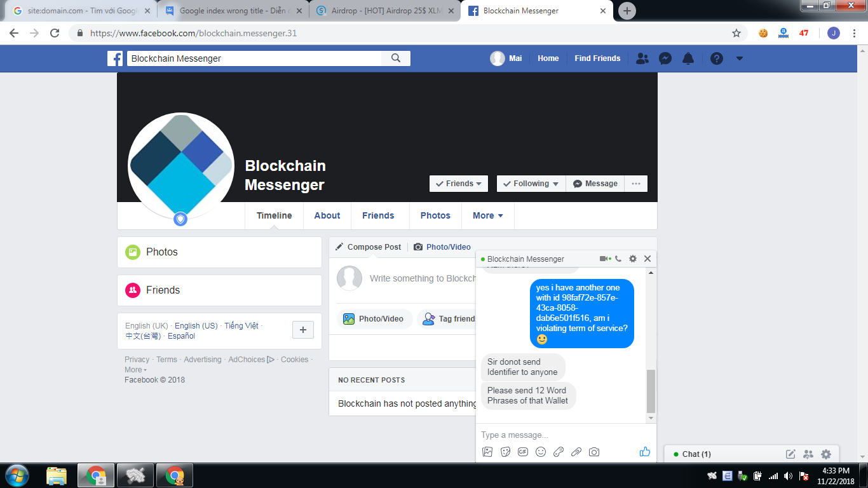868x488 pixels.
Task: Open the sticker picker in chat
Action: coord(505,452)
